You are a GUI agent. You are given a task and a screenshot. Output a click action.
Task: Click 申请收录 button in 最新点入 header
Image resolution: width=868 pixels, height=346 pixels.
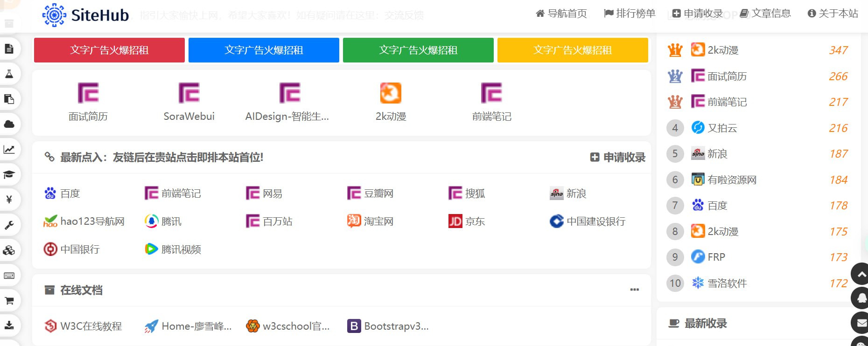[x=618, y=157]
